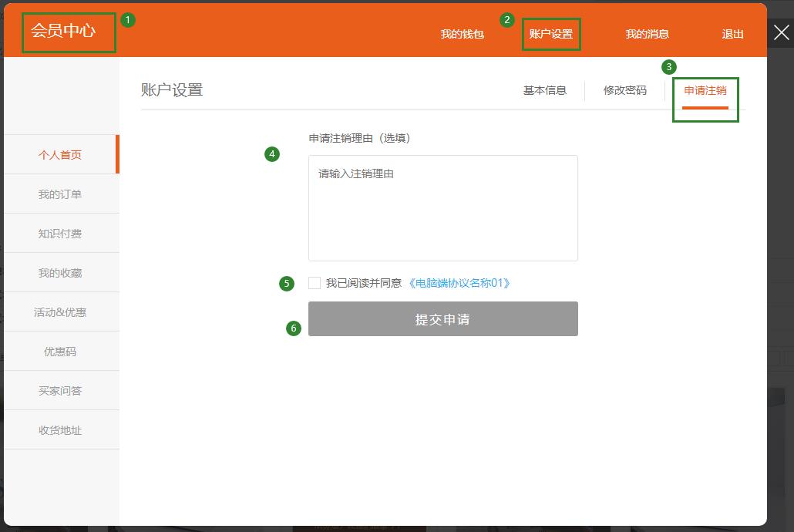794x532 pixels.
Task: Open 我的订单 in the left sidebar
Action: [x=60, y=194]
